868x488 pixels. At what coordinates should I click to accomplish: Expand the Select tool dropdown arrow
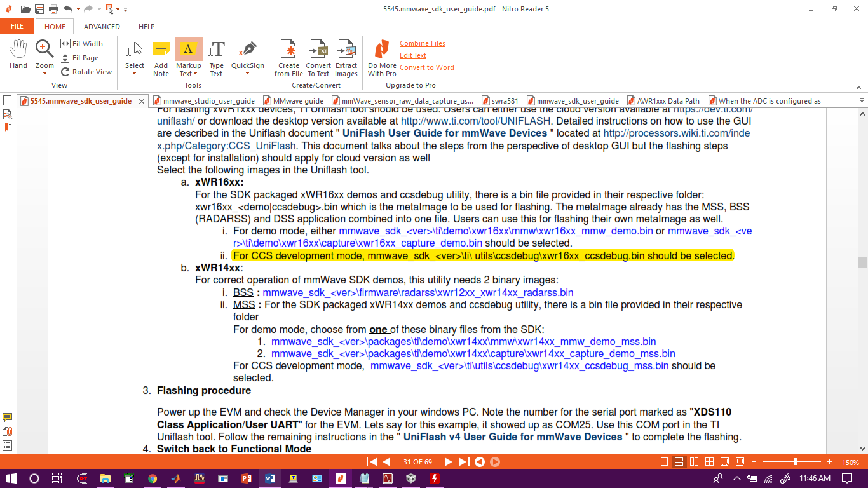[134, 74]
